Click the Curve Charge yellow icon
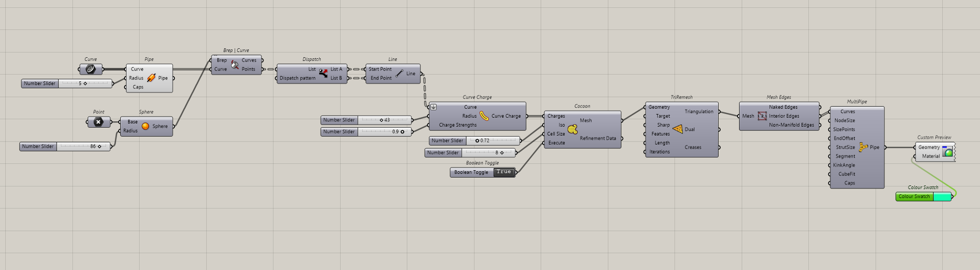Image resolution: width=980 pixels, height=270 pixels. tap(484, 116)
